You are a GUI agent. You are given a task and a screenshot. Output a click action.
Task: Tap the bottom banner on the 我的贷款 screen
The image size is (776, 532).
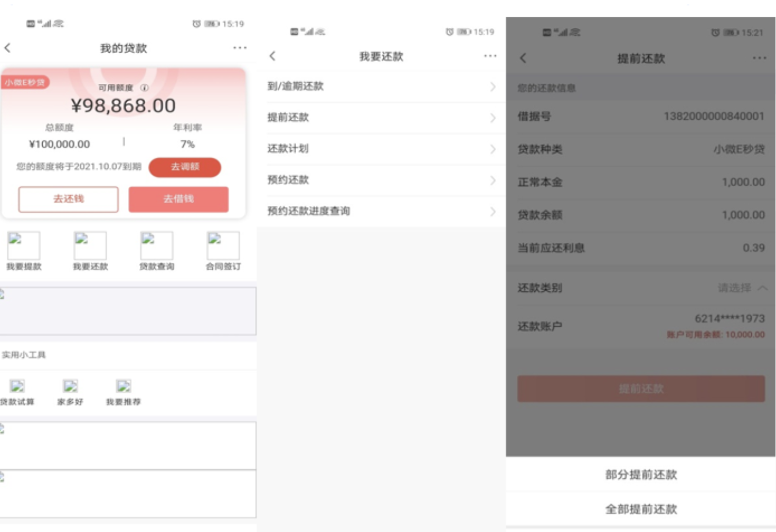point(128,494)
